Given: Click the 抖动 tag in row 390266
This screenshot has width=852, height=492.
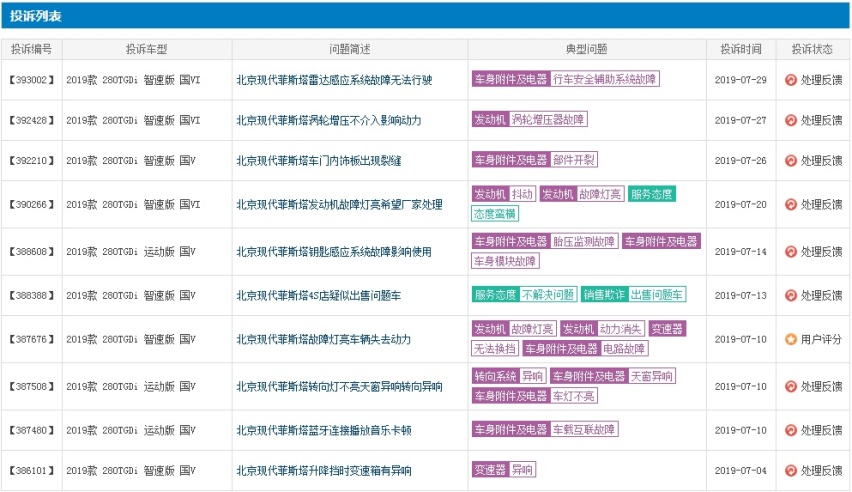Looking at the screenshot, I should pos(522,194).
